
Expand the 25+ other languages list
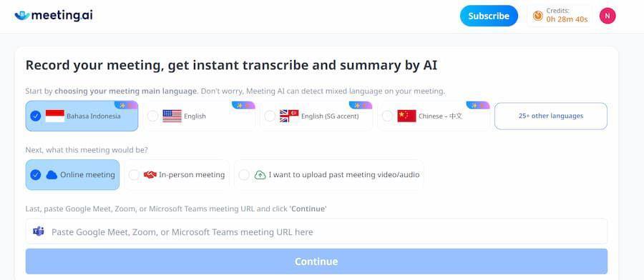551,116
